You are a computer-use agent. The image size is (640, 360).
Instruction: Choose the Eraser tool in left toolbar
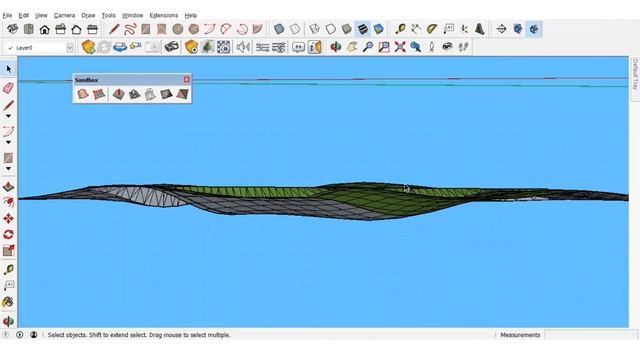point(9,87)
